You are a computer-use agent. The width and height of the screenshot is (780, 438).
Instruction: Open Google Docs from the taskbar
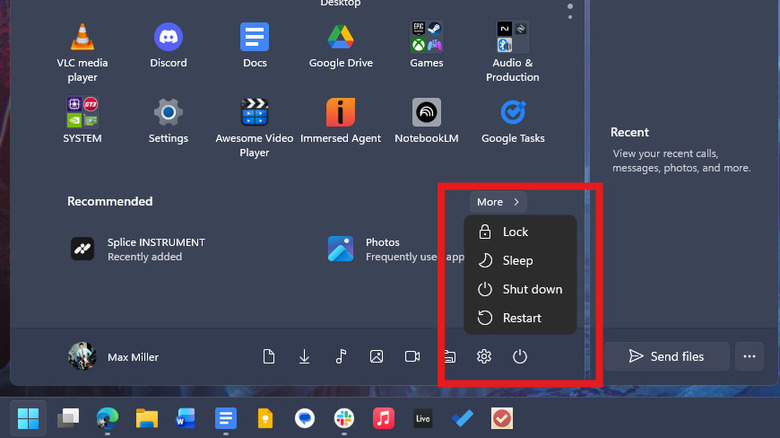click(225, 418)
